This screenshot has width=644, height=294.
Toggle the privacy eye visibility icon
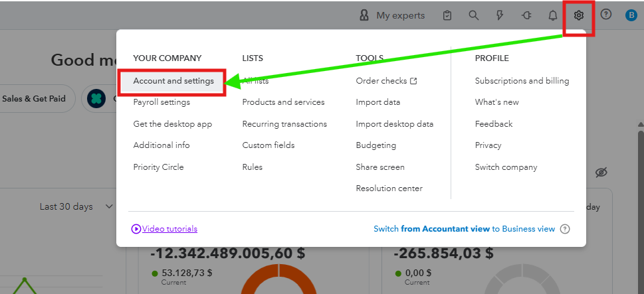pos(601,173)
